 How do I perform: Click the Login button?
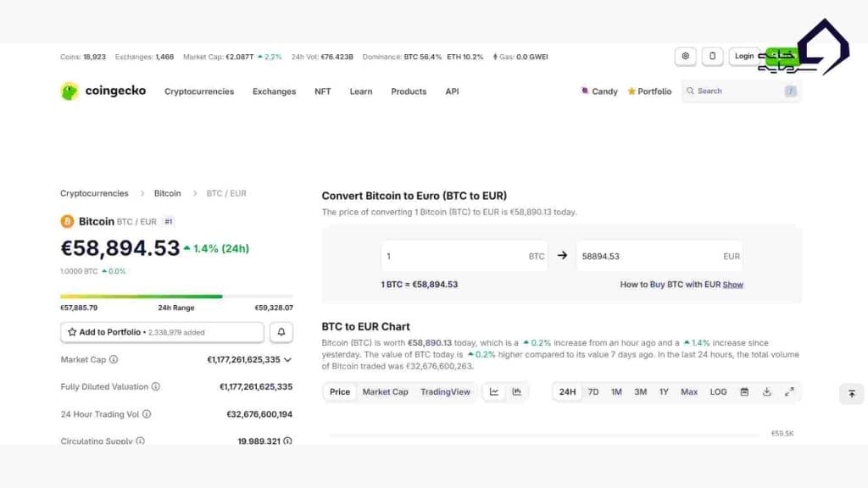click(x=744, y=55)
